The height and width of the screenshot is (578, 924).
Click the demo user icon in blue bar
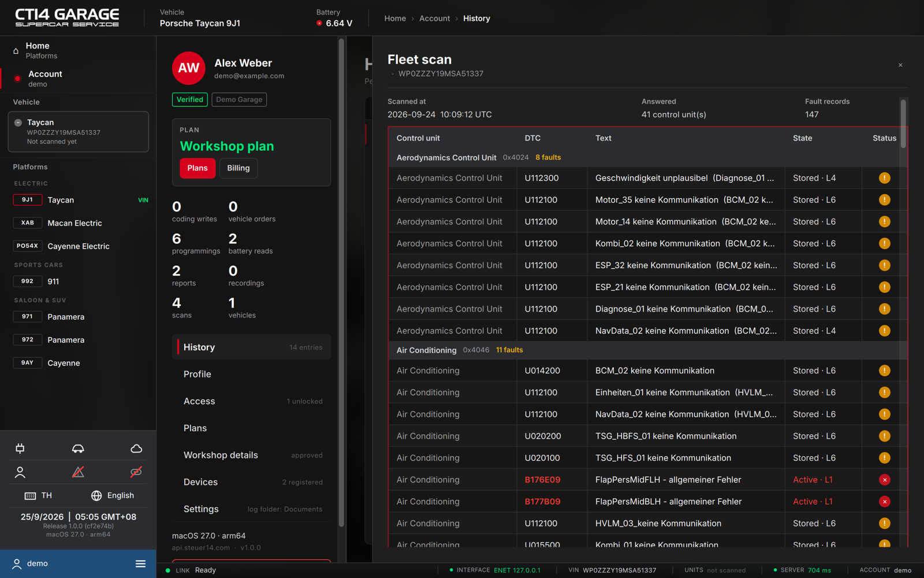click(17, 564)
